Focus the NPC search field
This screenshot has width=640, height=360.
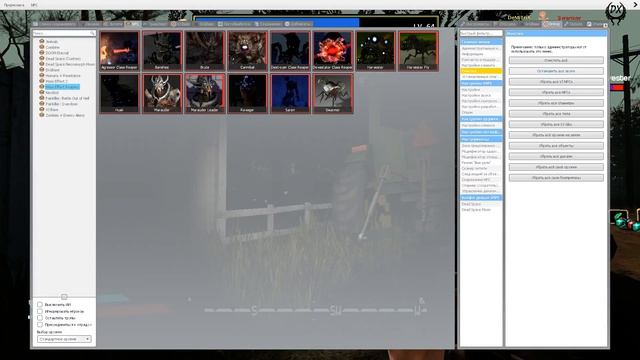click(x=64, y=33)
